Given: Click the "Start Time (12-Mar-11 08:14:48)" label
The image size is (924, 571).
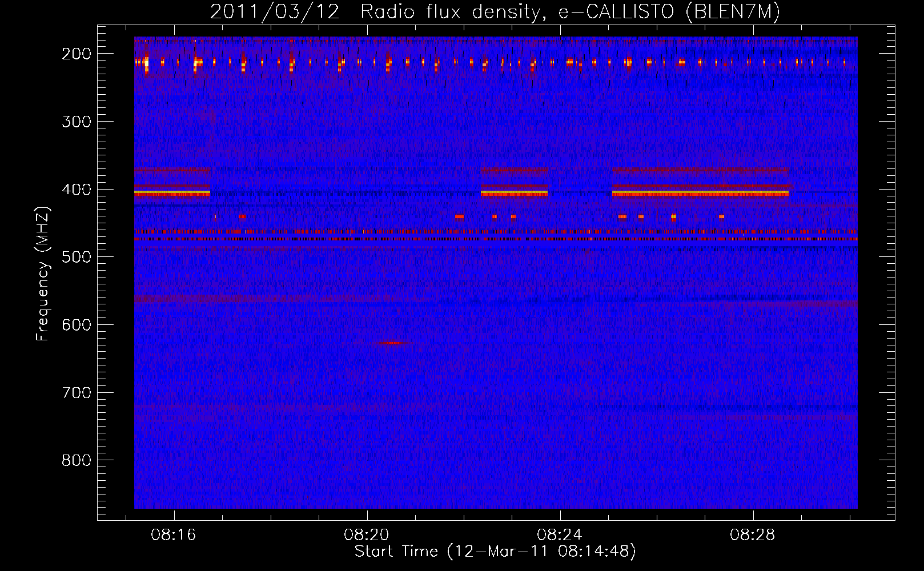Looking at the screenshot, I should (495, 552).
